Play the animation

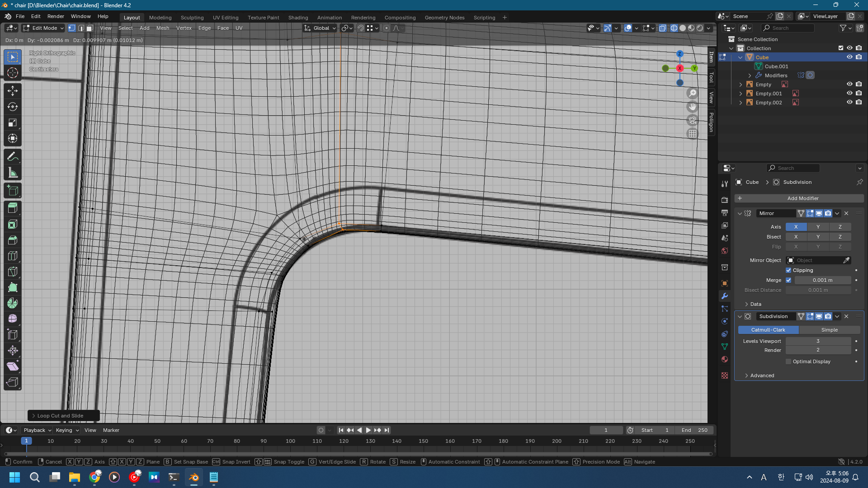[x=368, y=430]
